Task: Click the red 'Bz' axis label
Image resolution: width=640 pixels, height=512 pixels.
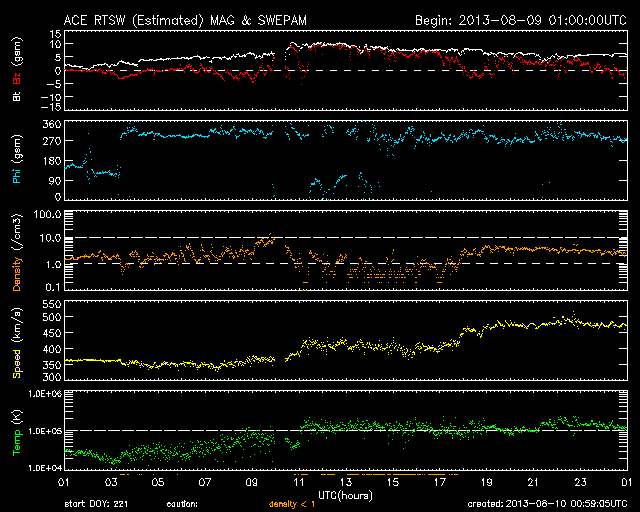Action: pos(17,78)
